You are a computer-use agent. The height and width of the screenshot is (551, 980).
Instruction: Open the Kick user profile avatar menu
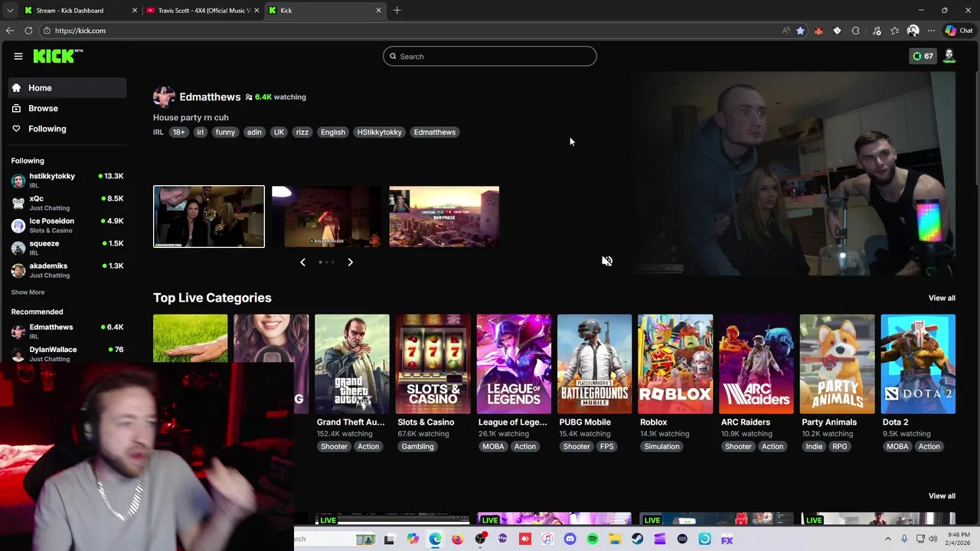point(949,56)
